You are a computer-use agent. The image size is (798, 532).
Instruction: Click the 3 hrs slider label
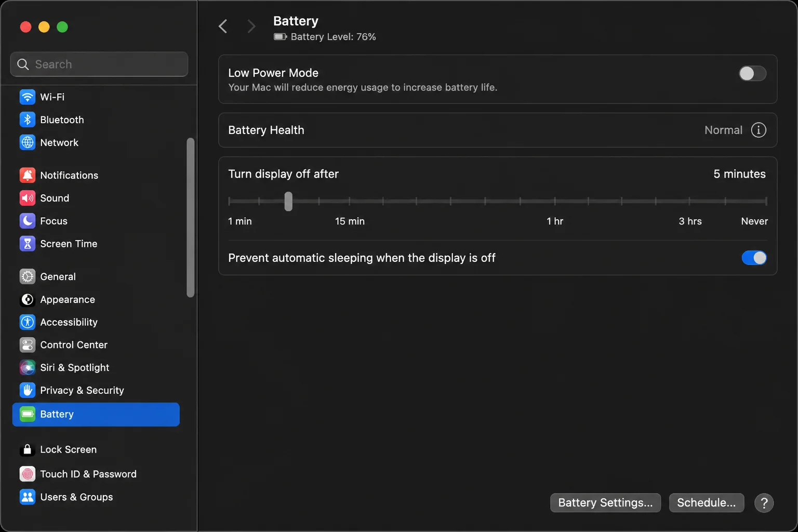[690, 221]
